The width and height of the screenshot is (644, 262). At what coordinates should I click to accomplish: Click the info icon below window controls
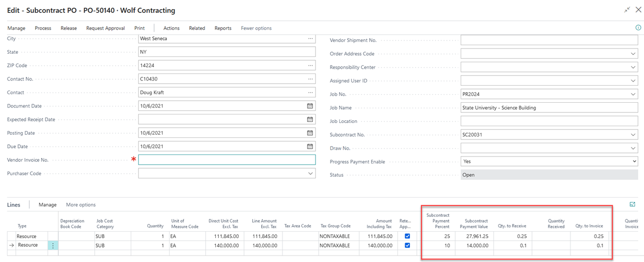click(638, 28)
